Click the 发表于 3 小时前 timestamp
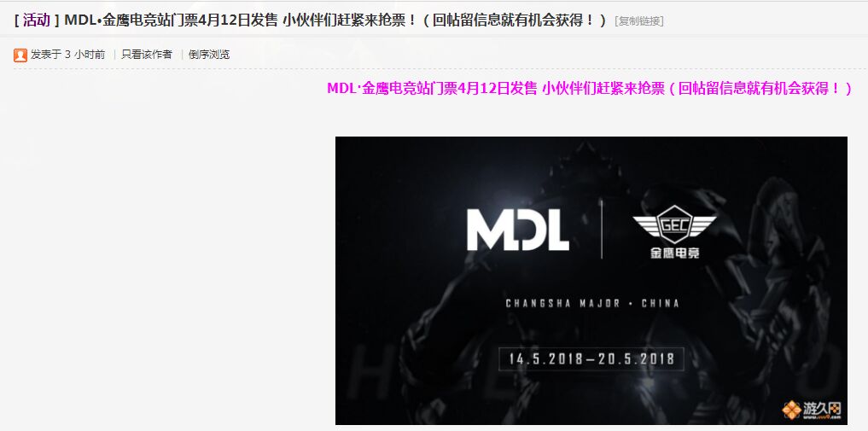Viewport: 868px width, 431px height. coord(67,55)
